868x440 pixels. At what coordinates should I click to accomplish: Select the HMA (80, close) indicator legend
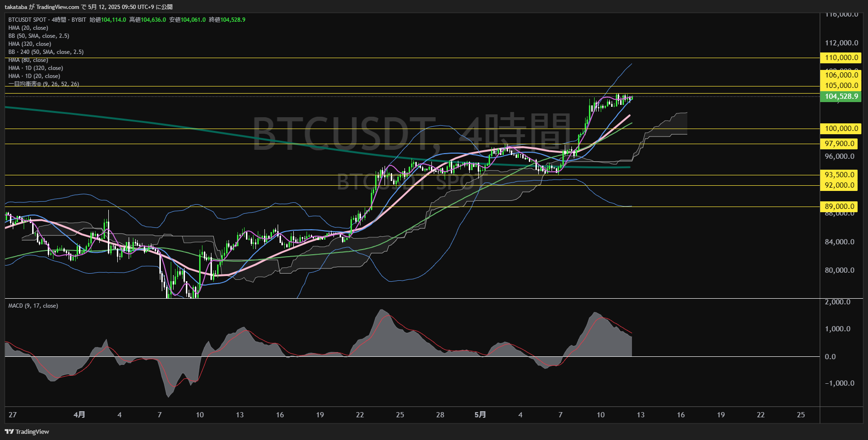click(28, 60)
